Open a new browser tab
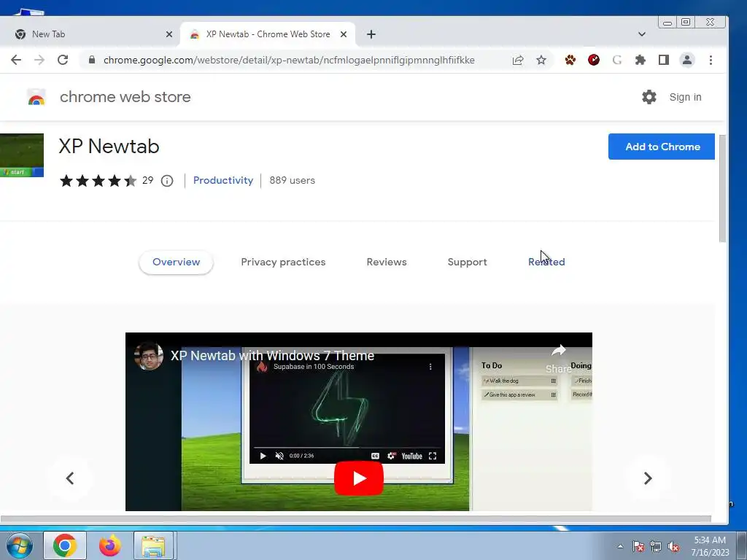The height and width of the screenshot is (560, 747). 371,34
